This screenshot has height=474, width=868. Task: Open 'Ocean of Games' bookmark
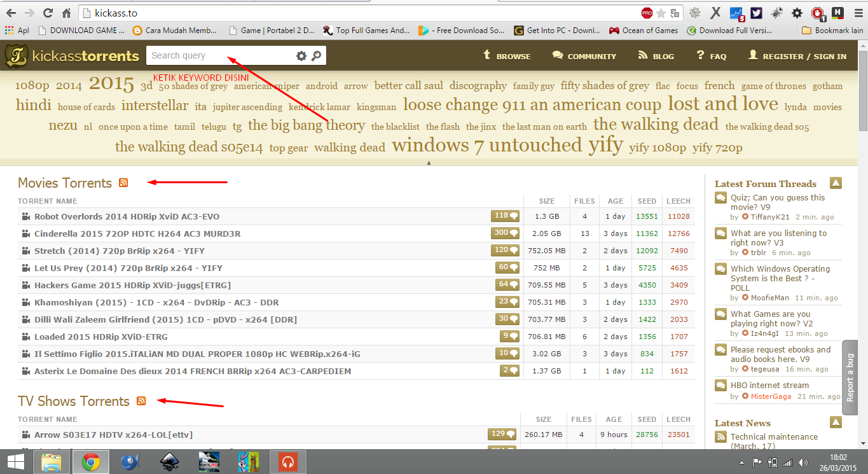[644, 30]
